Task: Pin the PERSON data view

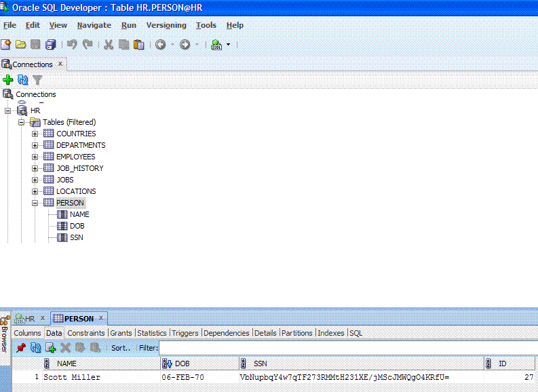Action: [x=21, y=348]
